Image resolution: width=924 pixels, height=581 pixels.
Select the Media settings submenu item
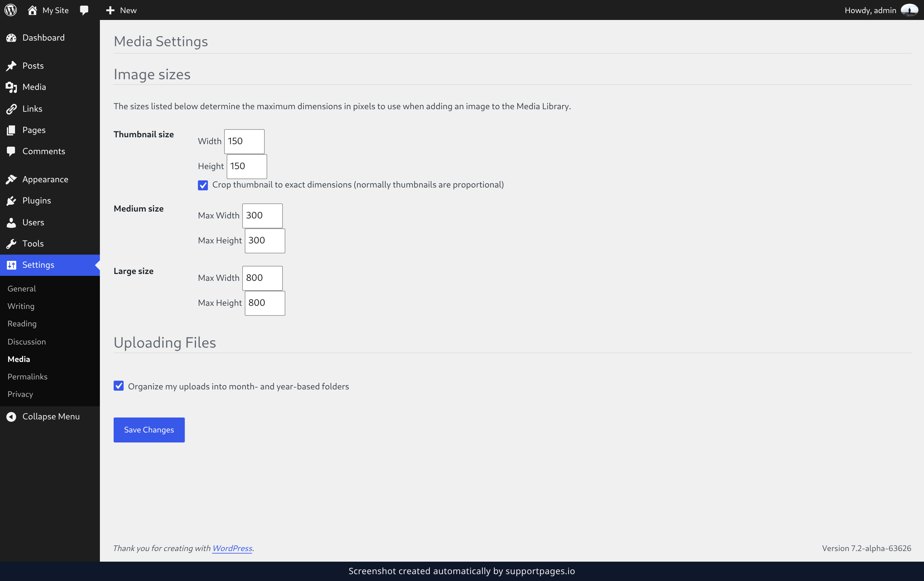click(x=19, y=359)
